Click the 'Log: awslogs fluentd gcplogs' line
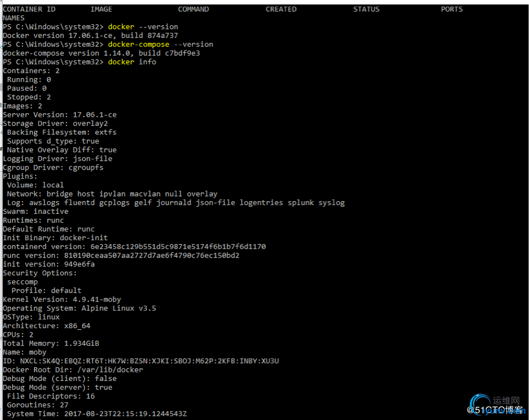 (176, 202)
